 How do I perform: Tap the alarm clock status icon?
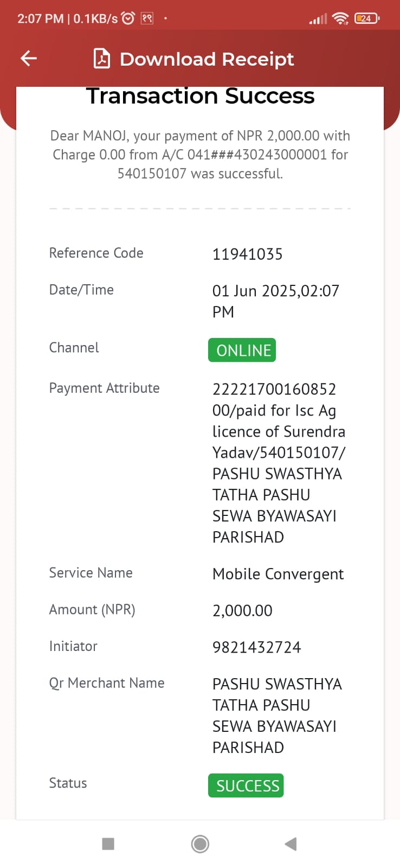128,18
